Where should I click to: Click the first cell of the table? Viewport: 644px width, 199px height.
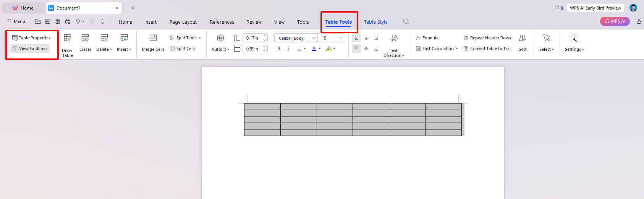pyautogui.click(x=262, y=107)
